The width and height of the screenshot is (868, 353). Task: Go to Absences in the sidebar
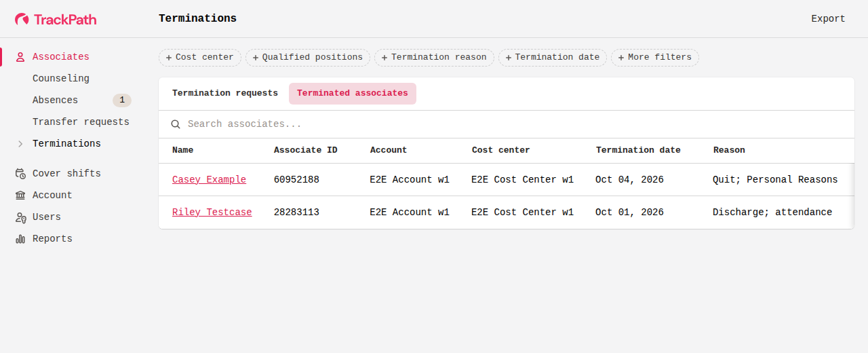55,100
